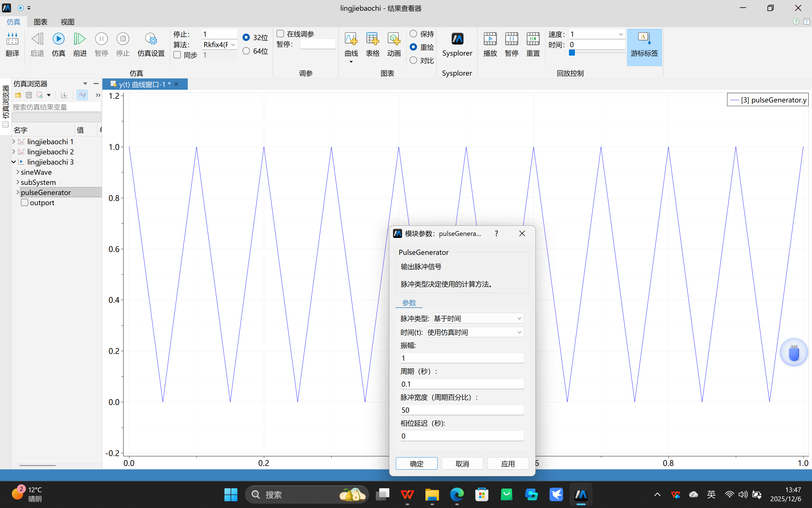Click the 脉冲宽度 pulse width input field
This screenshot has height=508, width=812.
tap(462, 410)
